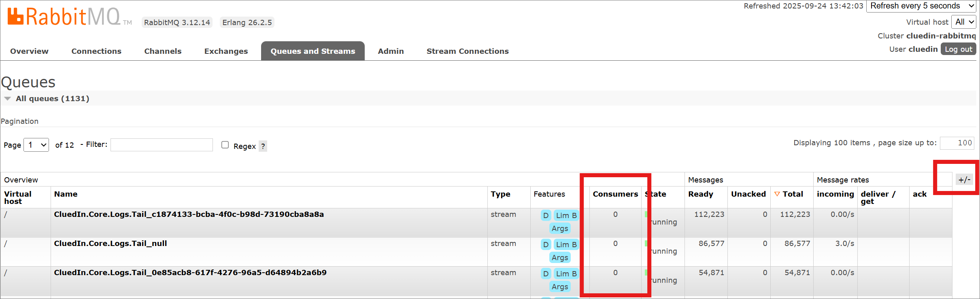This screenshot has width=980, height=299.
Task: Click the page size input field
Action: point(957,143)
